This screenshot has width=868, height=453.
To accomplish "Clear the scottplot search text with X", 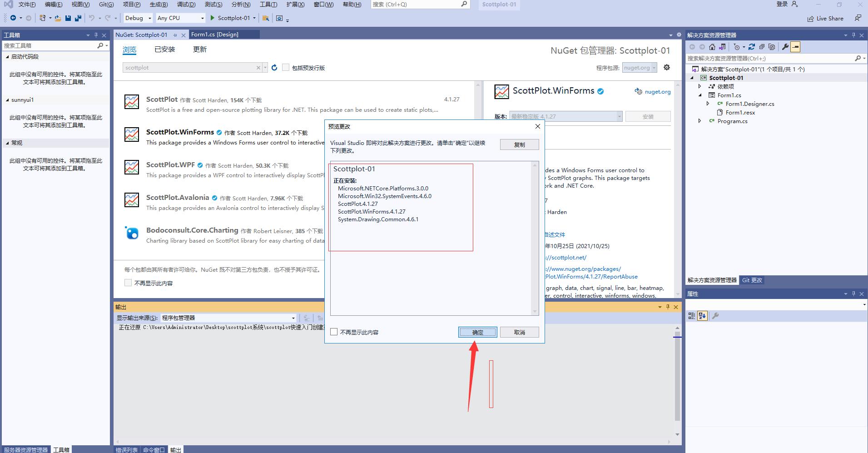I will [x=258, y=68].
